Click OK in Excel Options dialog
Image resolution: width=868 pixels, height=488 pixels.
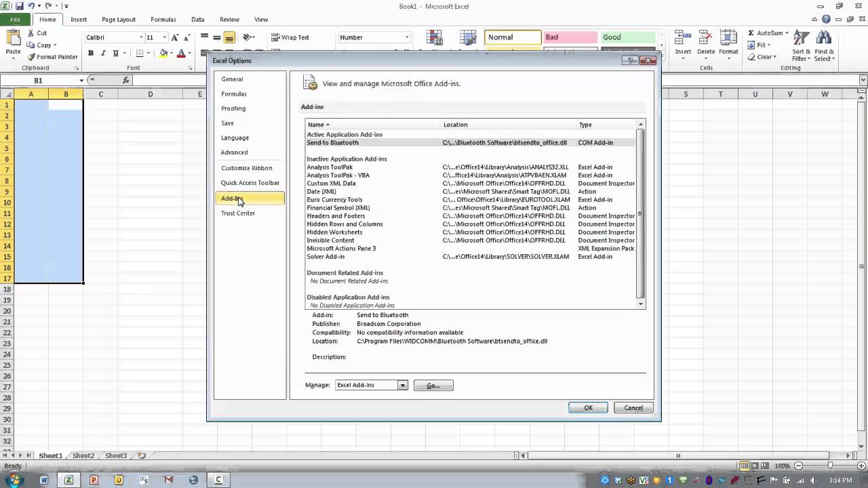coord(588,408)
